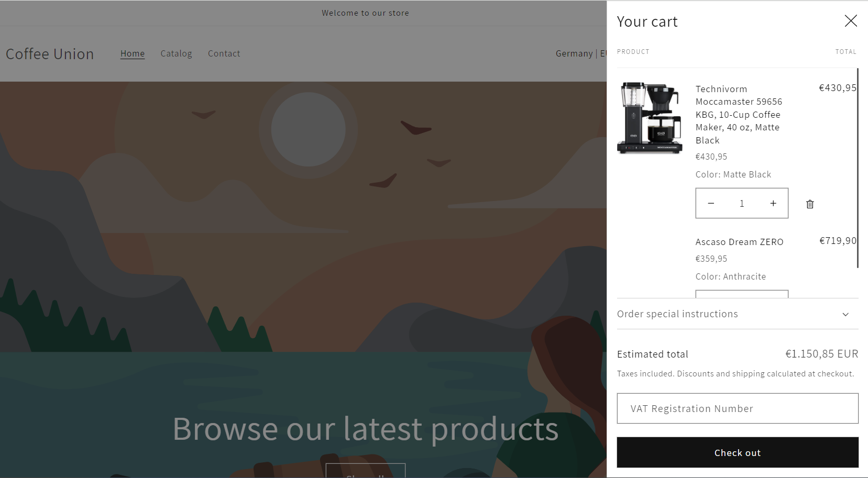Open the Technivorm Moccamaster product link
Screen dimensions: 868x478
[x=739, y=115]
